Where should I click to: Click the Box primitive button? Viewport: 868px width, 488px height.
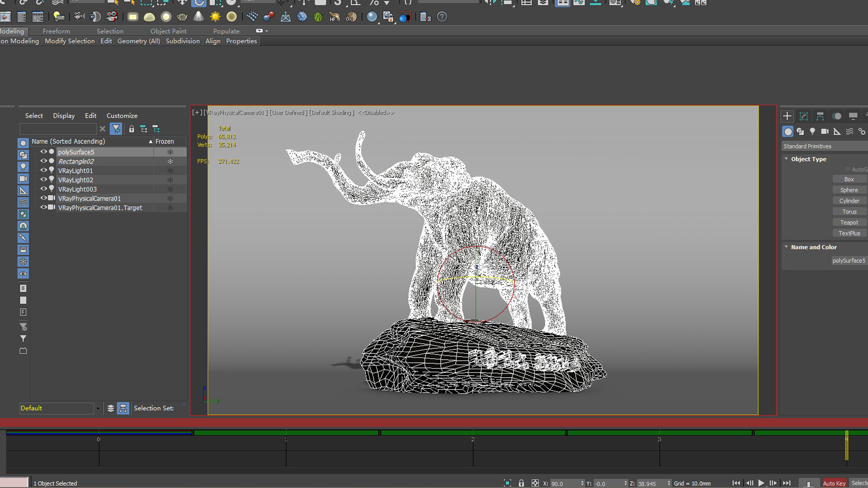pyautogui.click(x=849, y=179)
